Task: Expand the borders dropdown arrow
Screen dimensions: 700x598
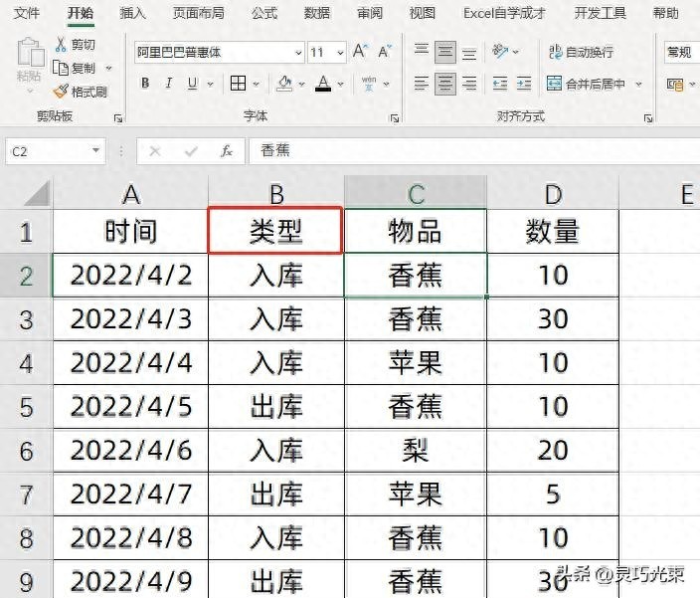Action: pos(256,84)
